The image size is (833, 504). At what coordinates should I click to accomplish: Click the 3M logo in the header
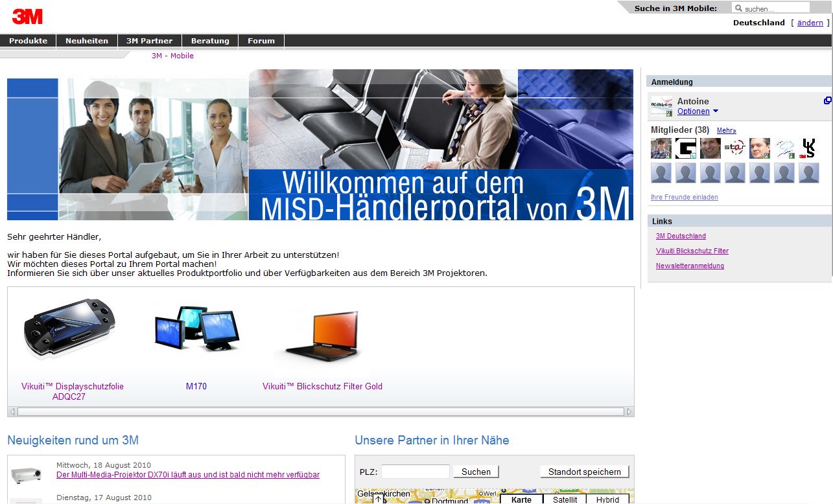coord(27,17)
